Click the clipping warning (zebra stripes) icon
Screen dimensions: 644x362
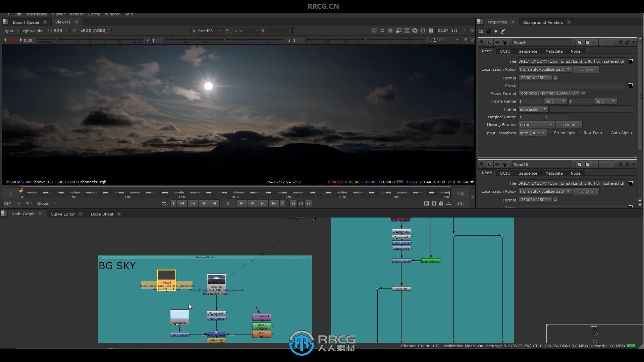tap(390, 31)
